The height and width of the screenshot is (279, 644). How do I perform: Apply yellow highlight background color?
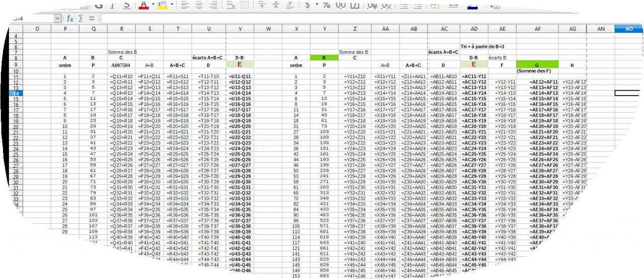tap(163, 5)
